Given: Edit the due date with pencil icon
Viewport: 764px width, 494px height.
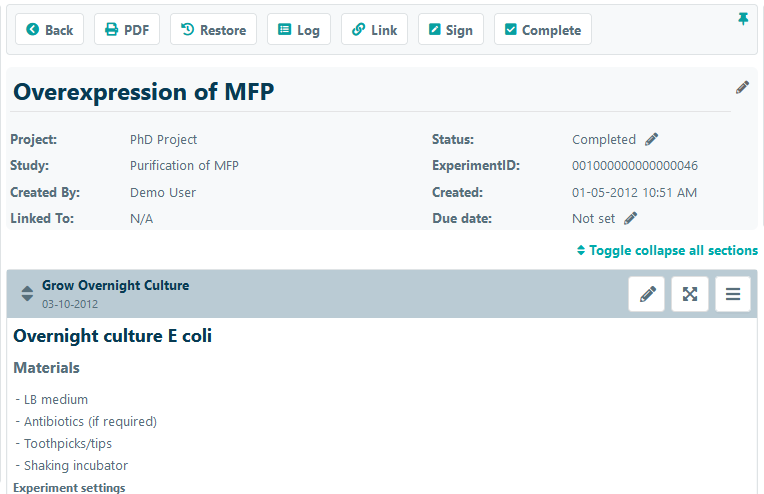Looking at the screenshot, I should pos(631,218).
